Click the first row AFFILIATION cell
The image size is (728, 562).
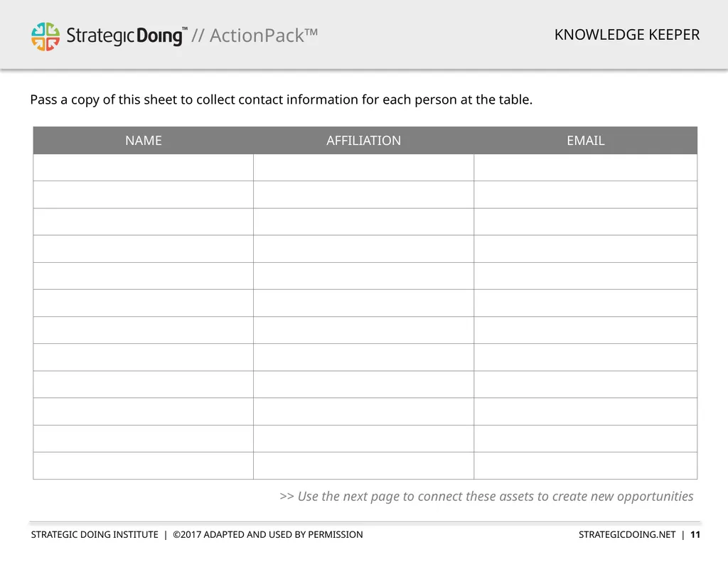click(x=363, y=168)
